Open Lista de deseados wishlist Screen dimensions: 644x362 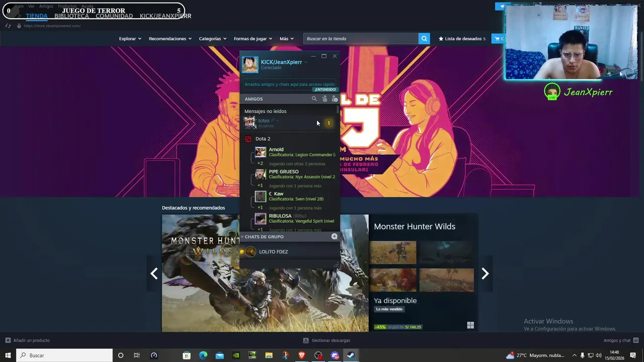(462, 39)
